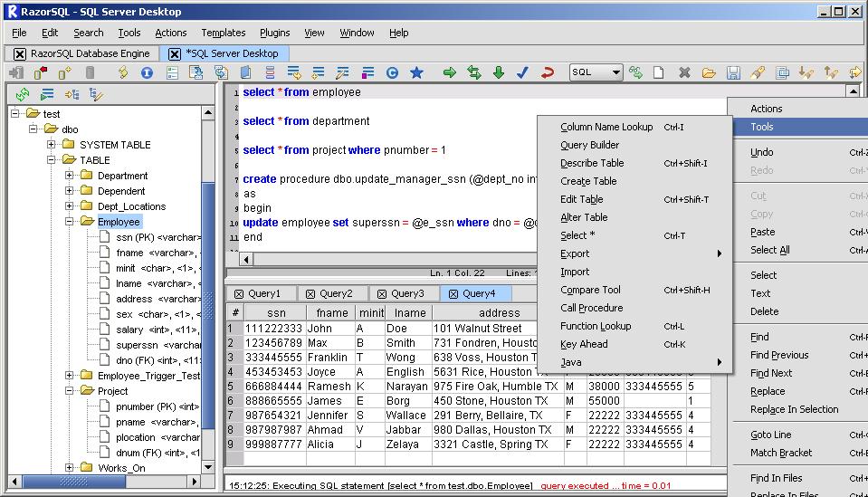Viewport: 868px width, 497px height.
Task: Click the brush with down arrow icon
Action: 806,72
